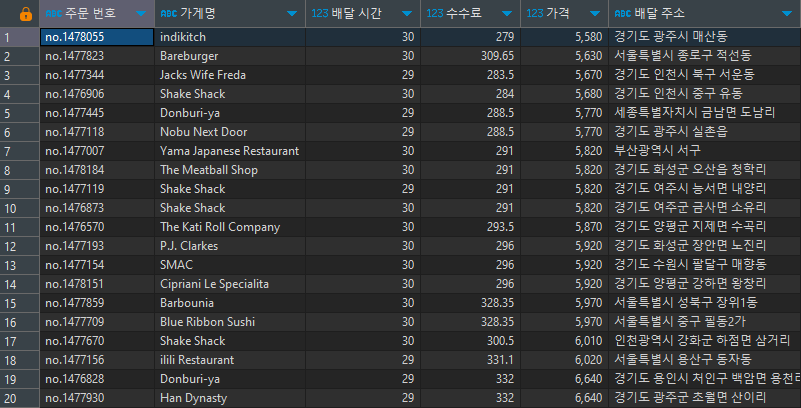Open the 배달 주소 column filter dropdown
The width and height of the screenshot is (801, 408).
coord(787,14)
